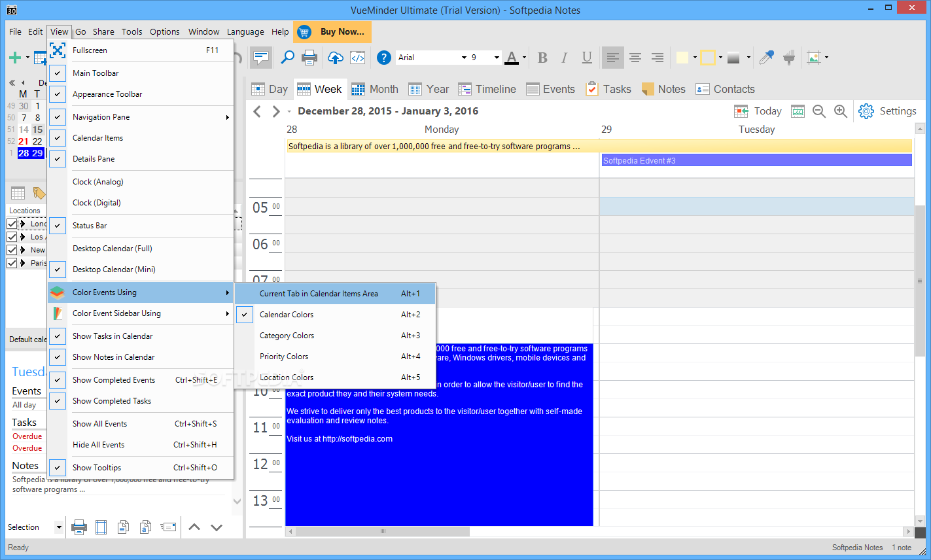
Task: Toggle Show Tasks in Calendar
Action: click(x=58, y=336)
